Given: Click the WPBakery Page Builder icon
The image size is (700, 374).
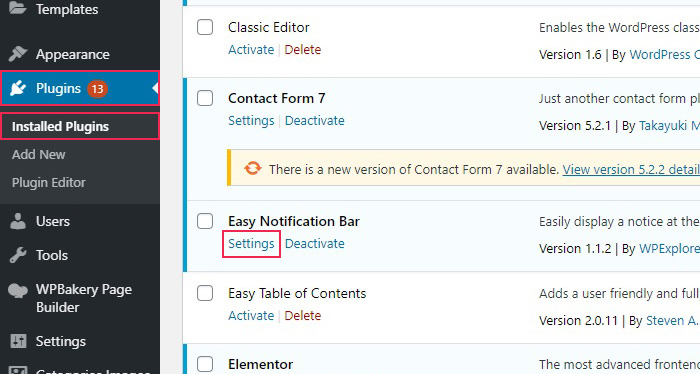Looking at the screenshot, I should 18,291.
